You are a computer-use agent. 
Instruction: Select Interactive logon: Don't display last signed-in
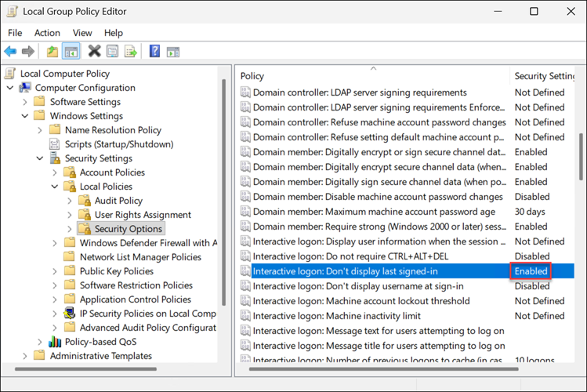[407, 271]
